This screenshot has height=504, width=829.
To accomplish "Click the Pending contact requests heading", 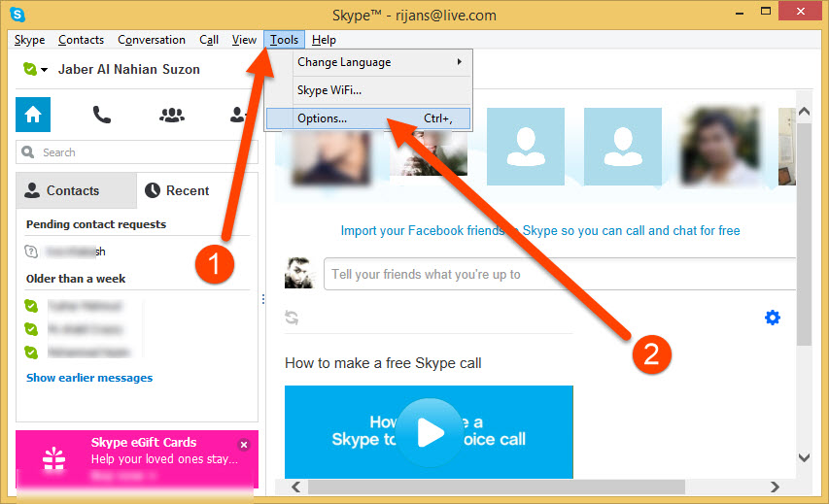I will pyautogui.click(x=96, y=224).
